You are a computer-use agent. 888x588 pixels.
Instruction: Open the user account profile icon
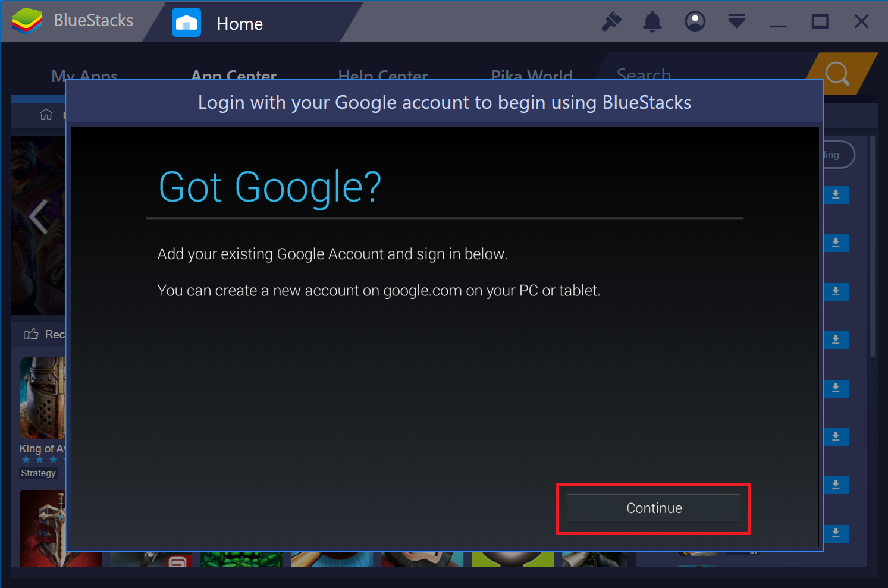tap(695, 21)
